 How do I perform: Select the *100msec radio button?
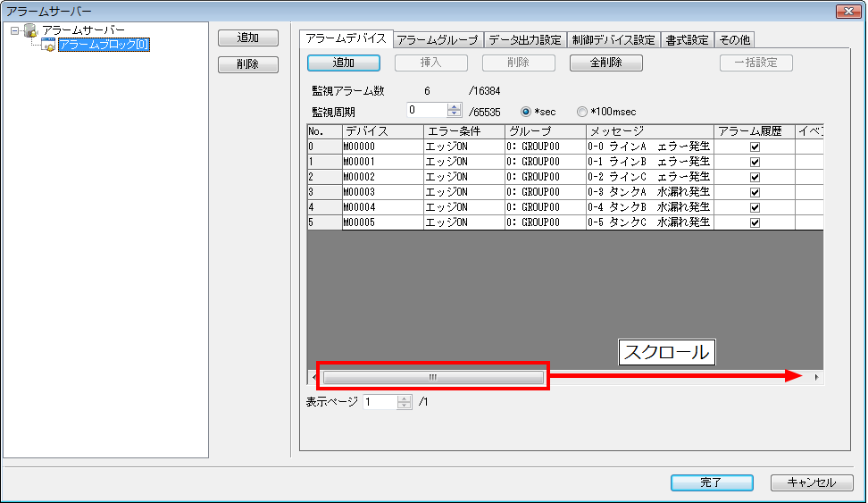click(x=582, y=112)
